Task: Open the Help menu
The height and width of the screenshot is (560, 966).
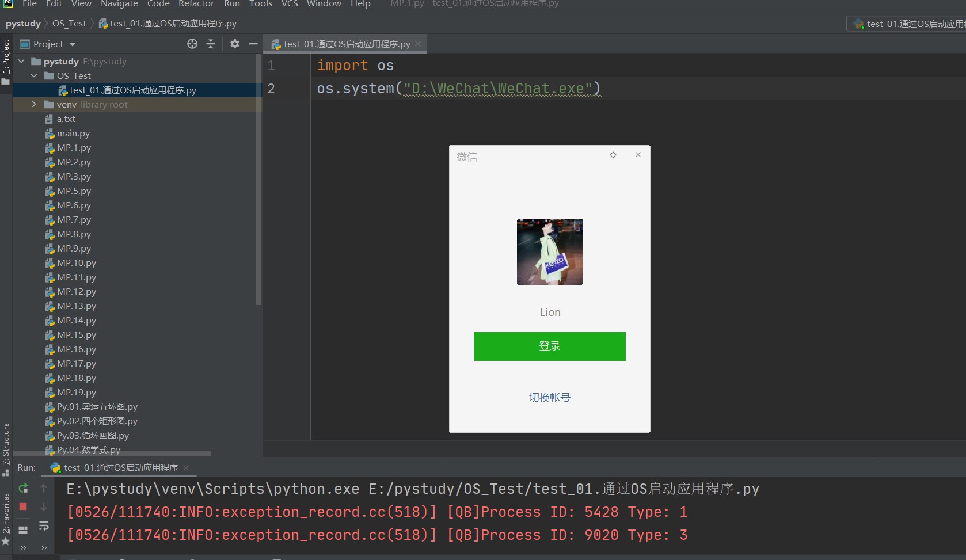Action: [360, 4]
